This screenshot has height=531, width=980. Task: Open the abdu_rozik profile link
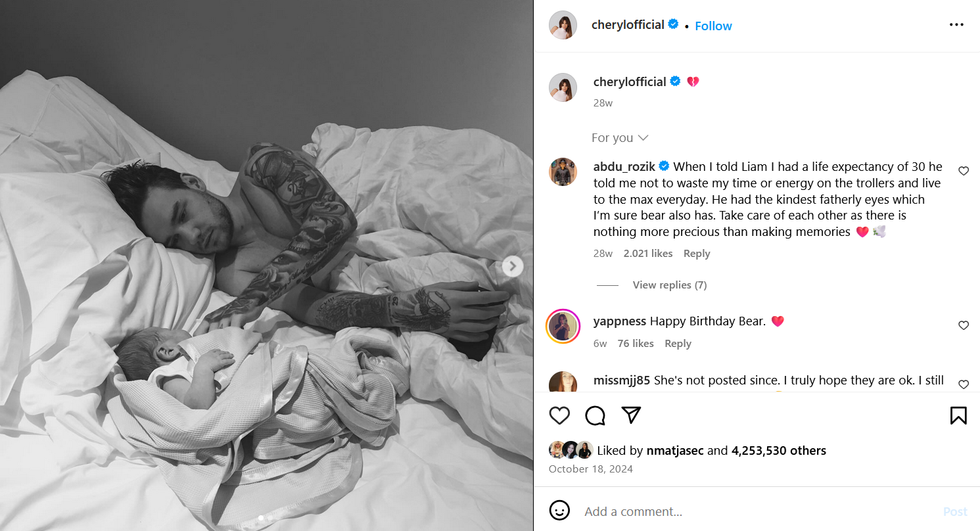pos(624,166)
